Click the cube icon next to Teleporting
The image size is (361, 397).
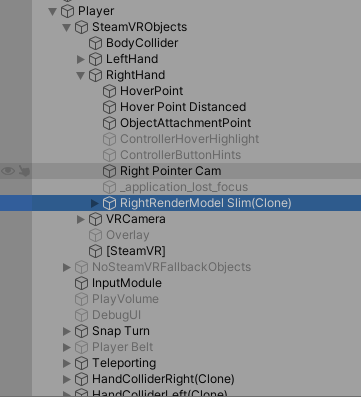81,363
